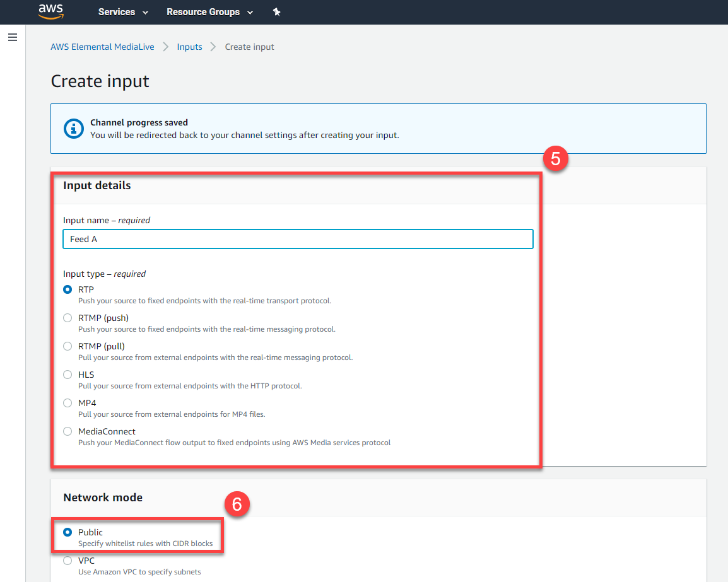Click the Network mode section heading
728x582 pixels.
coord(103,497)
